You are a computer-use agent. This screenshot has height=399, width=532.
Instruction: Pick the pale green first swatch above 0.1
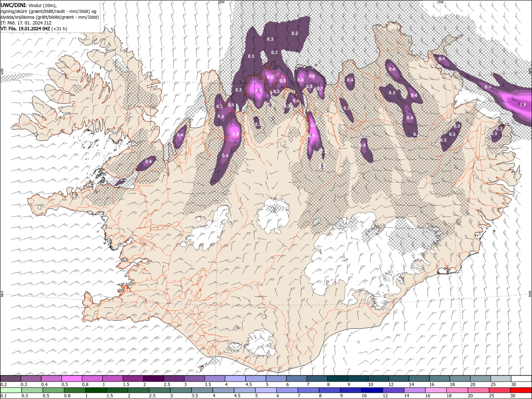point(11,390)
